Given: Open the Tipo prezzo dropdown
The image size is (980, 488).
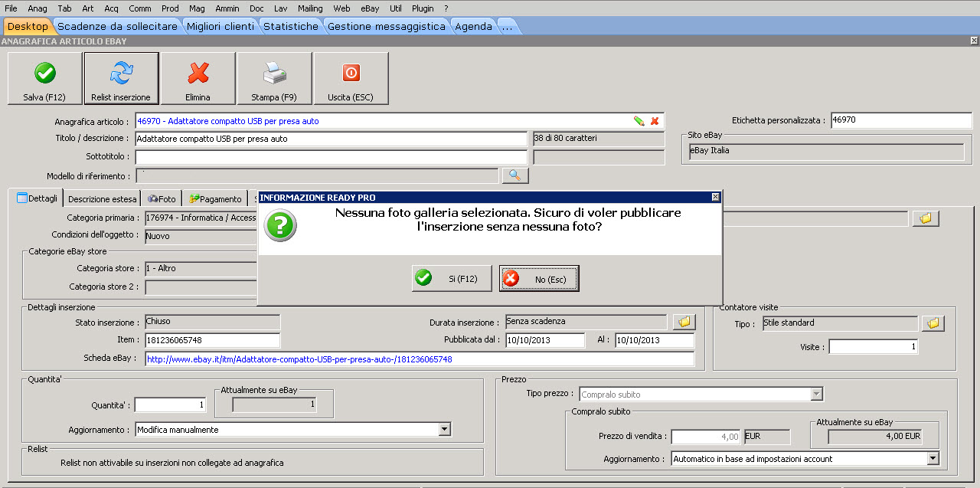Looking at the screenshot, I should (816, 394).
